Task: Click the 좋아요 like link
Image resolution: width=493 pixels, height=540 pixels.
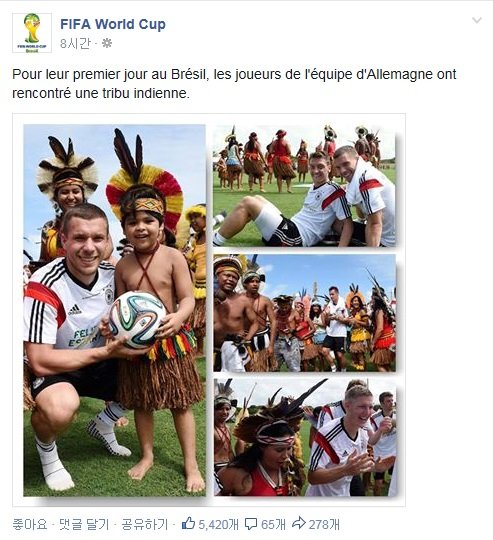Action: click(30, 525)
